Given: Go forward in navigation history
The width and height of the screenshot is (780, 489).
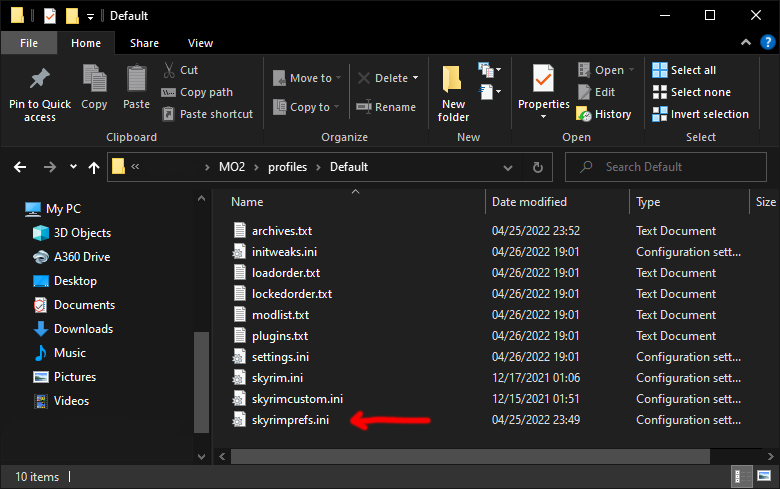Looking at the screenshot, I should 50,167.
